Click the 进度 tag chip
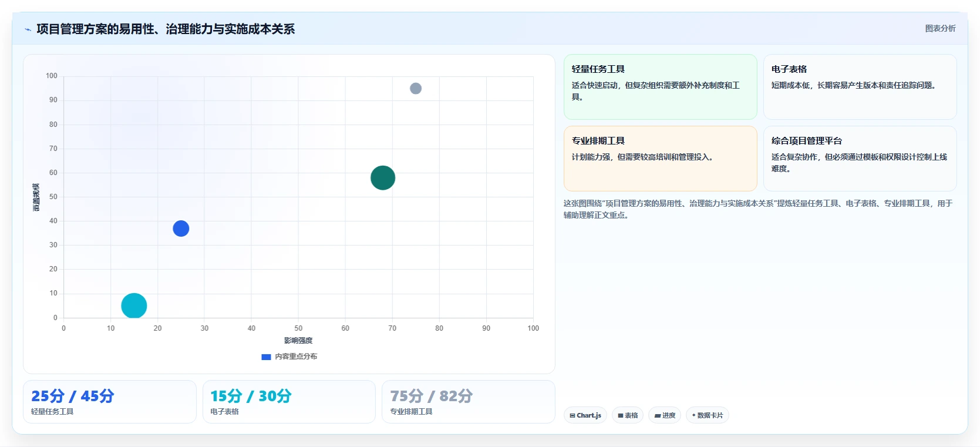This screenshot has height=447, width=980. click(x=665, y=415)
